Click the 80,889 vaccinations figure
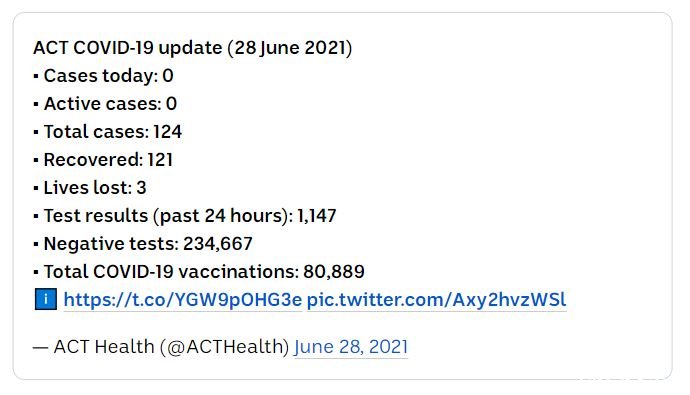Image resolution: width=690 pixels, height=395 pixels. coord(334,272)
